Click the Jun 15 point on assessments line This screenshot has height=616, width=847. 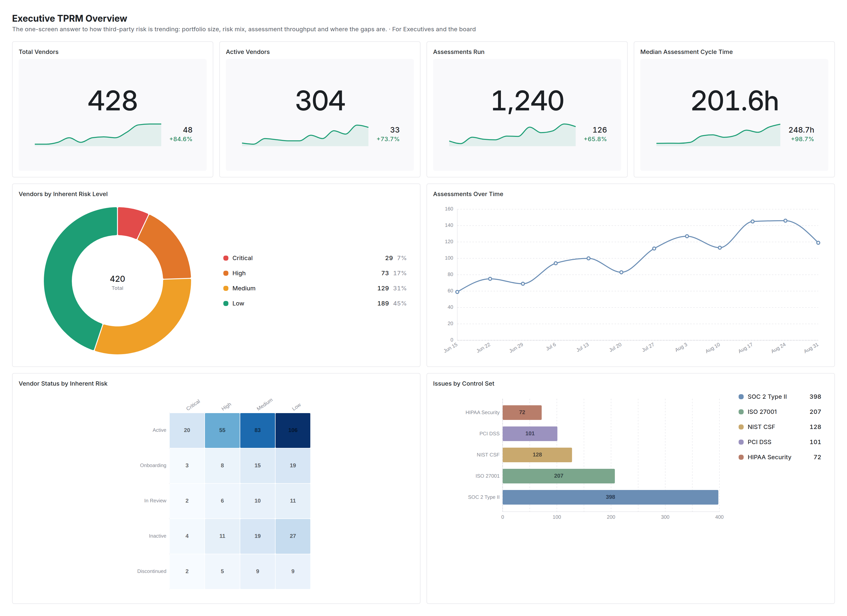pos(457,292)
